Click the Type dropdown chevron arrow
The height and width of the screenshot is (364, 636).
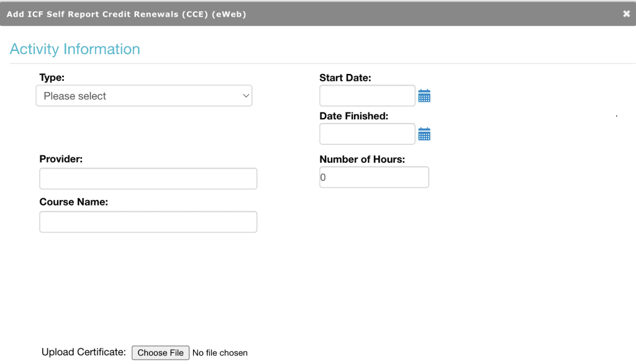[x=245, y=95]
